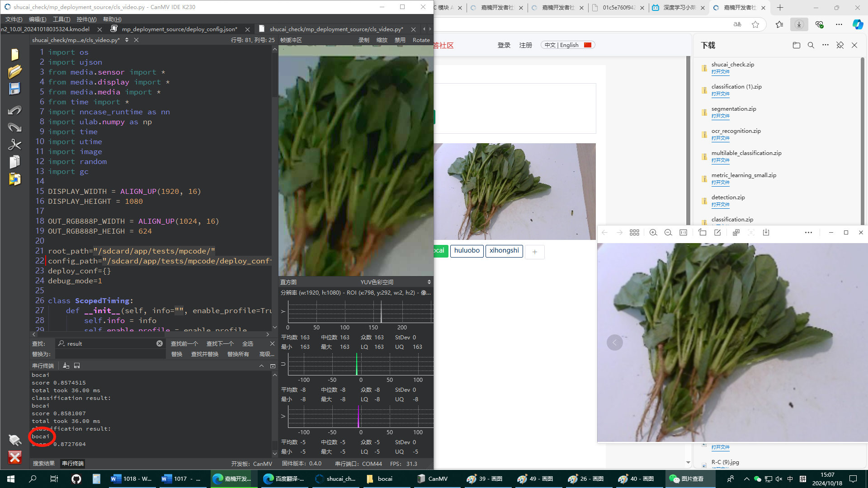Click the New File icon in sidebar
Viewport: 868px width, 488px height.
pos(14,54)
